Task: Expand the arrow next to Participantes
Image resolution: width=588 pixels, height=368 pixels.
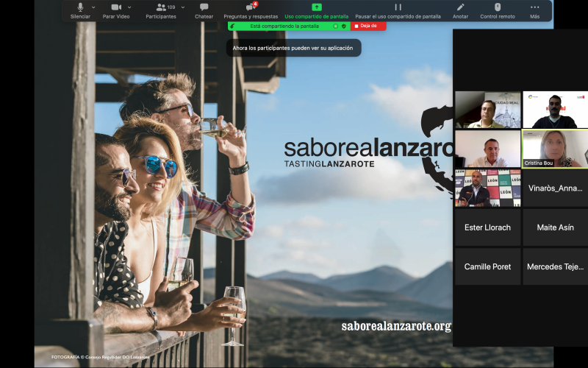Action: click(x=182, y=7)
